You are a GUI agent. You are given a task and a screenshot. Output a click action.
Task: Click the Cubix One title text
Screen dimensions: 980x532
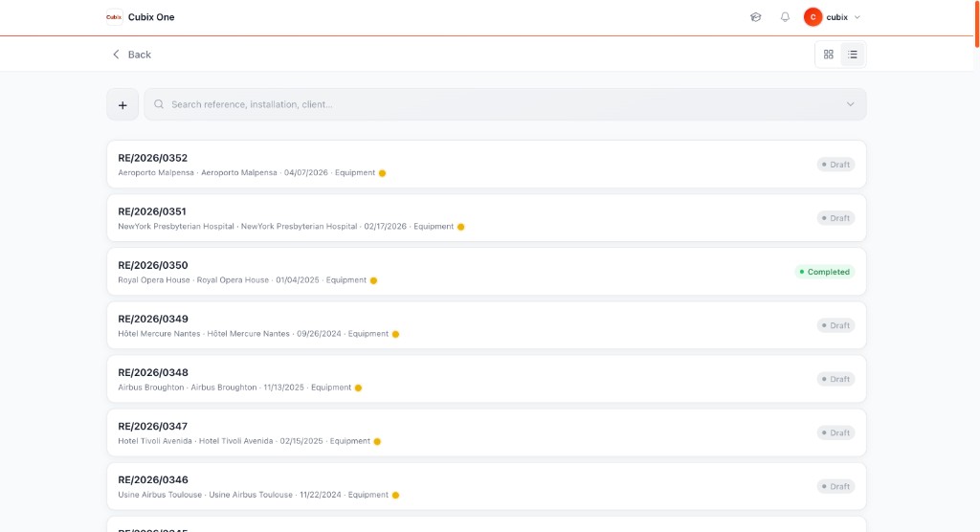tap(151, 17)
